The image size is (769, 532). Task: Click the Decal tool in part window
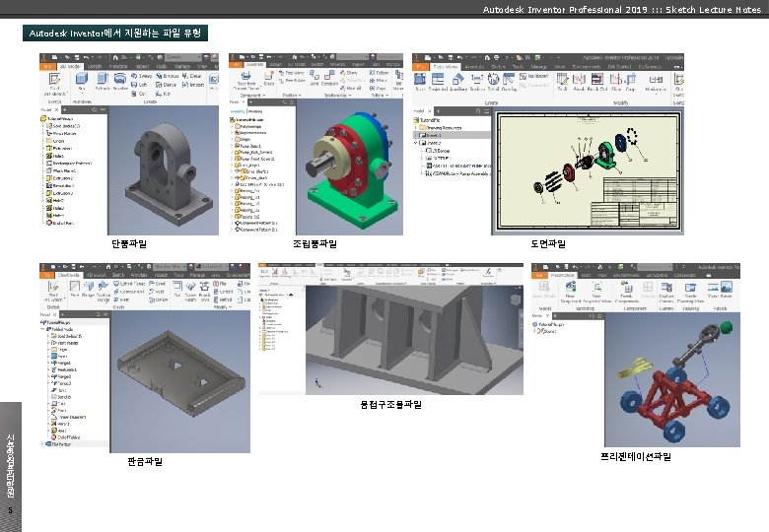(192, 76)
